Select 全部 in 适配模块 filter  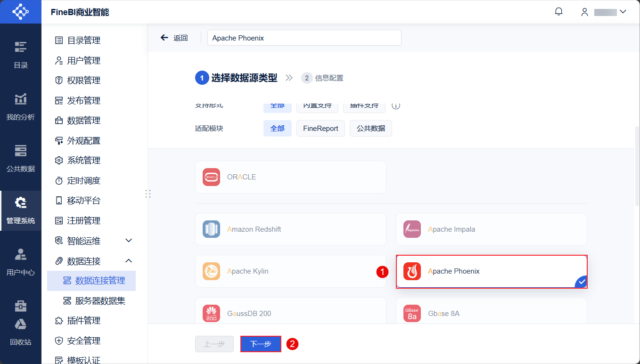click(278, 129)
